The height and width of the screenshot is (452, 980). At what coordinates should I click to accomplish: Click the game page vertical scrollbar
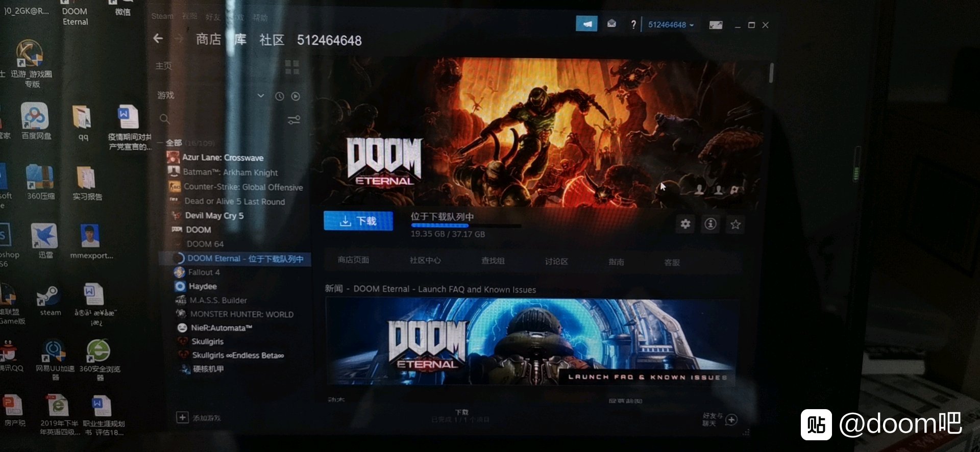771,72
